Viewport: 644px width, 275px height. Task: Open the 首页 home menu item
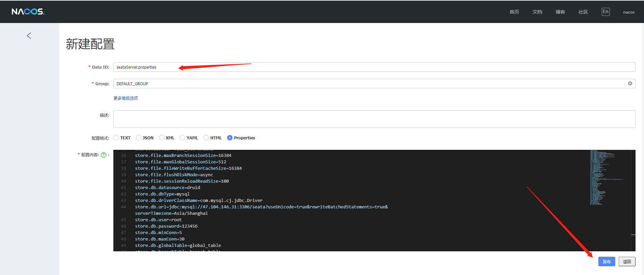pyautogui.click(x=514, y=12)
